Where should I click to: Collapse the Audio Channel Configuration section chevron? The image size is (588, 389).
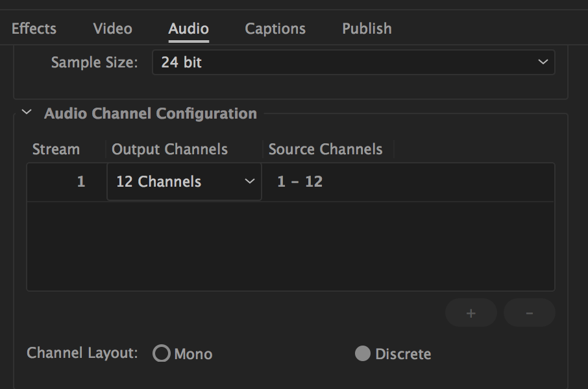point(27,112)
